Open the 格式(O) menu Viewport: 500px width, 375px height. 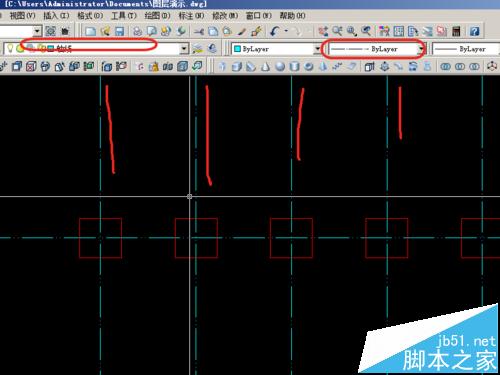[90, 15]
